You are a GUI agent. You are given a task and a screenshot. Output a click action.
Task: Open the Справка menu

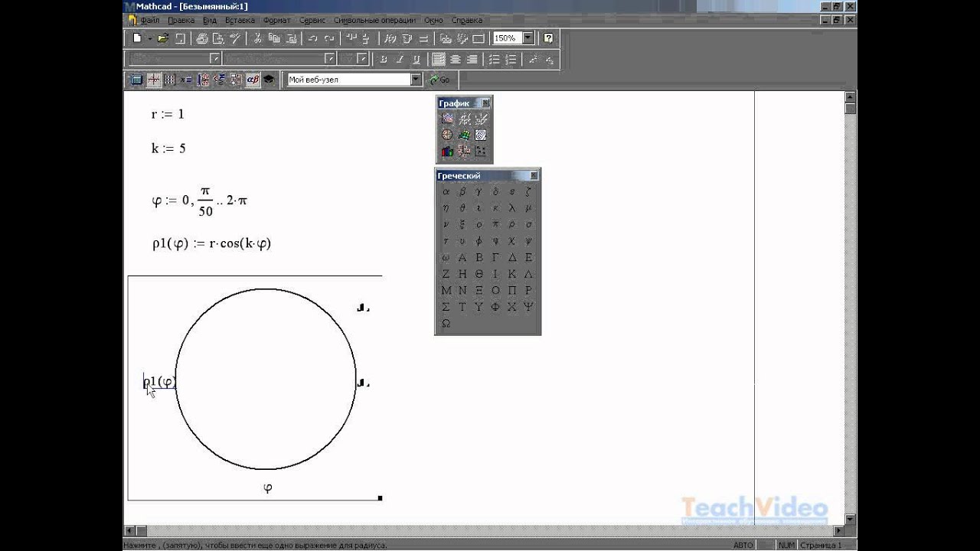pos(466,20)
